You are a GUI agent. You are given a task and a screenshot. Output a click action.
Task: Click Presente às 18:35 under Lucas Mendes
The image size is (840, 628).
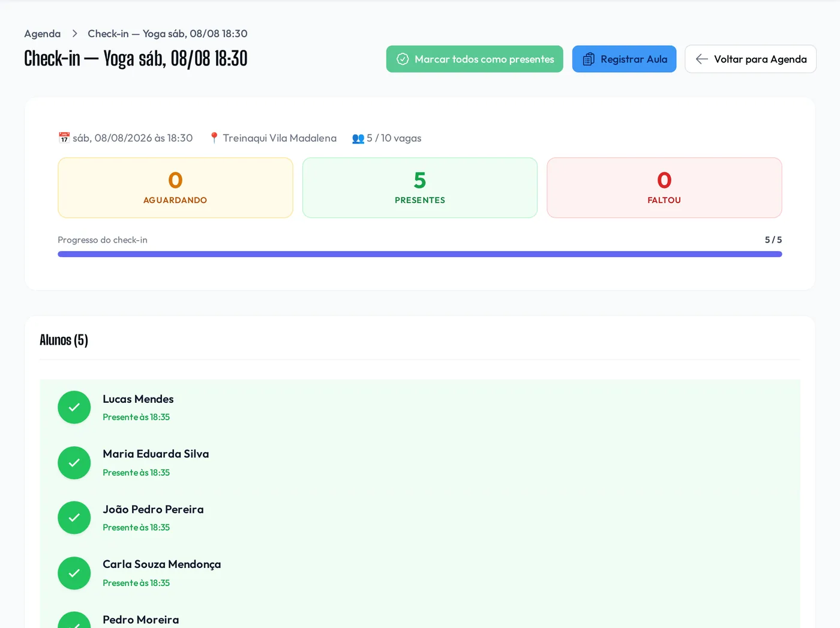pyautogui.click(x=136, y=417)
